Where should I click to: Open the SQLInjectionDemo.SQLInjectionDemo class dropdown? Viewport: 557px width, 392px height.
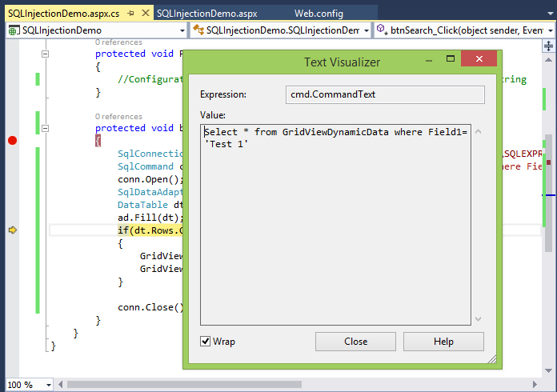367,30
